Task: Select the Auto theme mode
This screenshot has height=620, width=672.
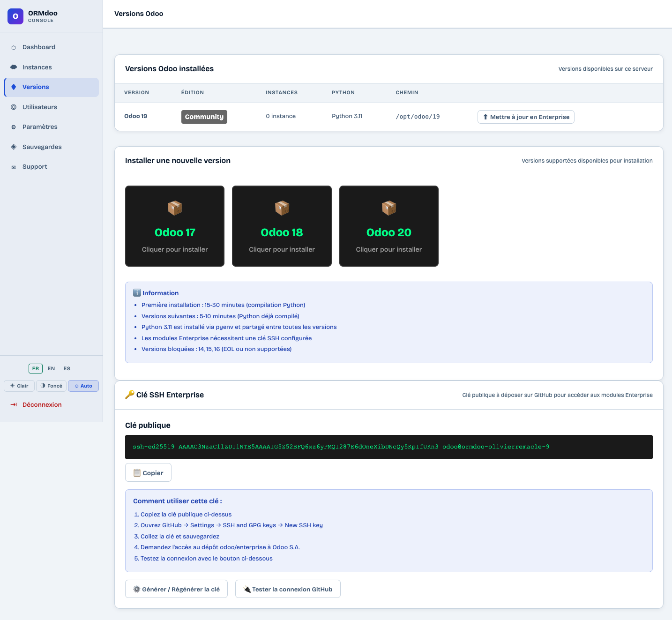Action: pyautogui.click(x=83, y=386)
